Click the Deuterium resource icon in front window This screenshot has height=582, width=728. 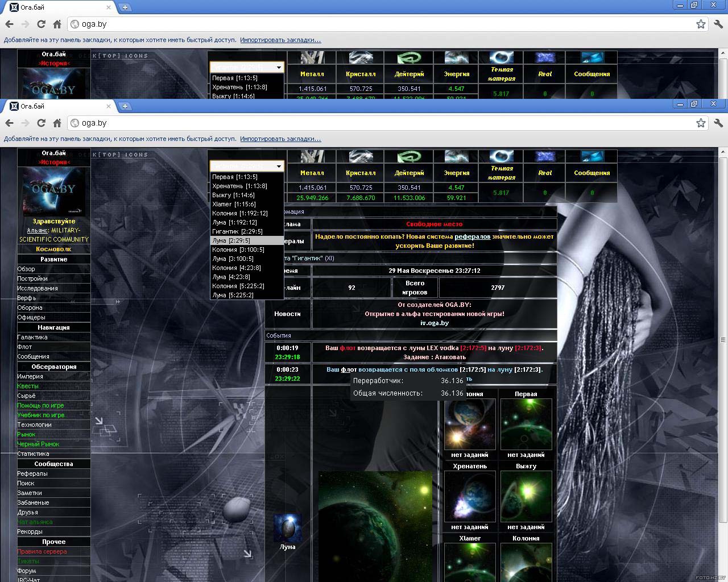point(409,156)
